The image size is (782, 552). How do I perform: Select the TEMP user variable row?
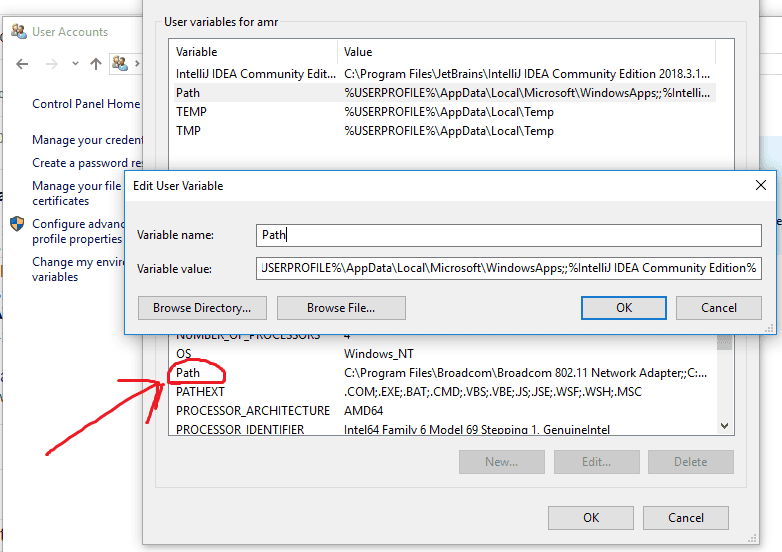pyautogui.click(x=445, y=112)
